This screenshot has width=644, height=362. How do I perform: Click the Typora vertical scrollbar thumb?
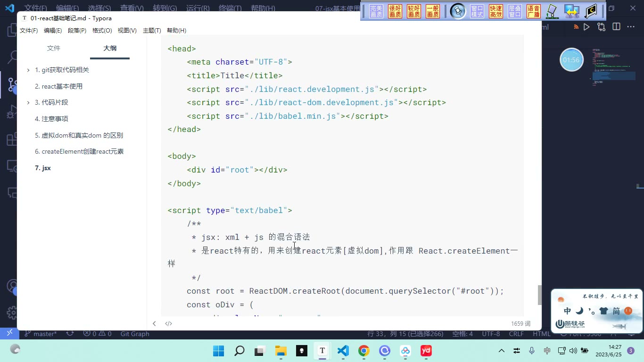(540, 295)
